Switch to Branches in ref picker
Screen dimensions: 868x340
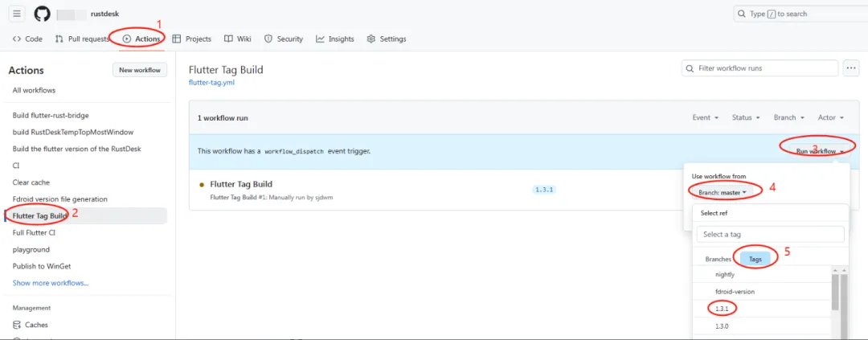[718, 259]
